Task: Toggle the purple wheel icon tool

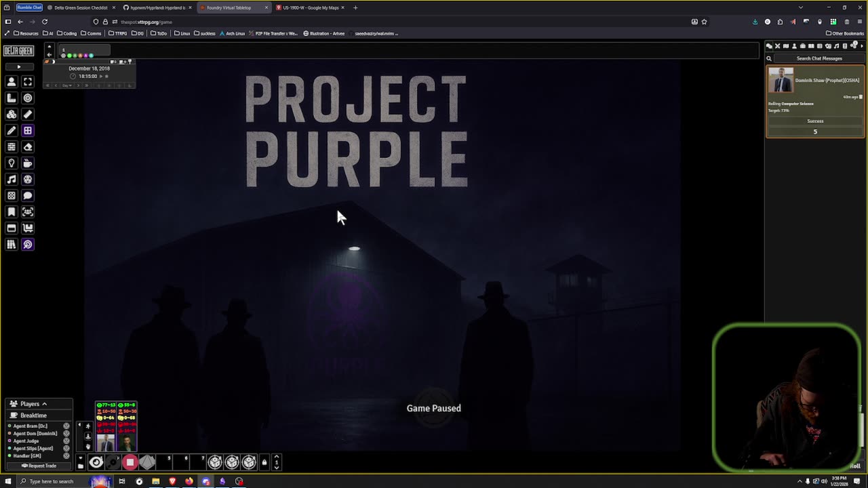Action: click(x=28, y=180)
